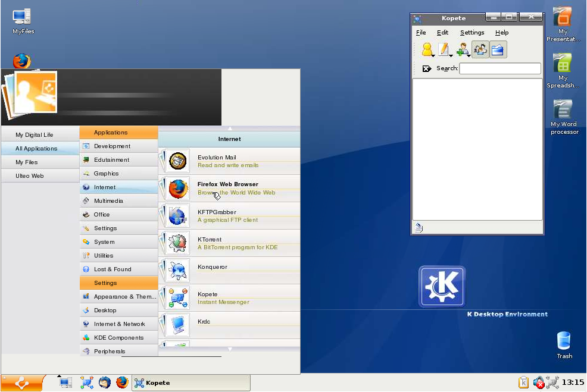Image resolution: width=587 pixels, height=392 pixels.
Task: Open the Edit menu in Kopete
Action: [442, 33]
